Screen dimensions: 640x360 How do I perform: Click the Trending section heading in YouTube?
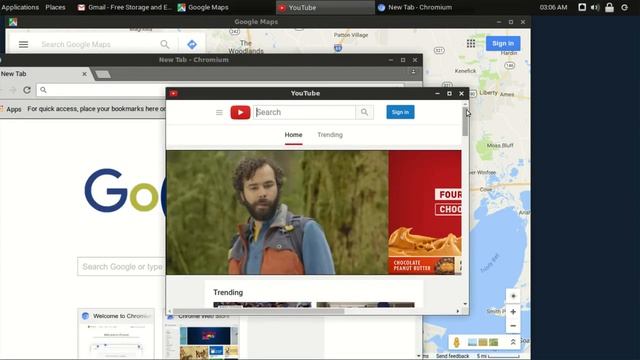coord(228,292)
